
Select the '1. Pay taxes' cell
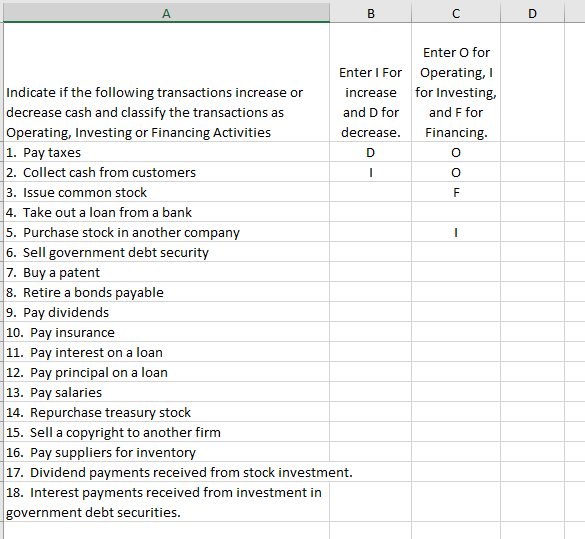pos(166,152)
